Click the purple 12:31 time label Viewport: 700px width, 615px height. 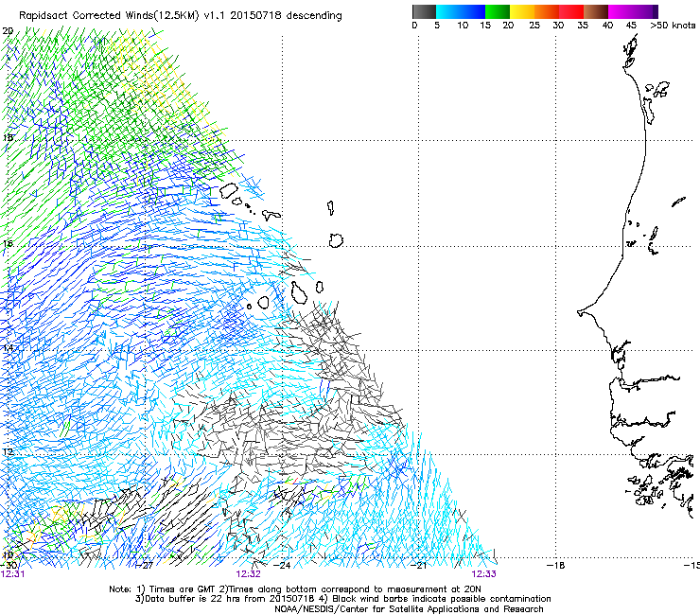(13, 574)
